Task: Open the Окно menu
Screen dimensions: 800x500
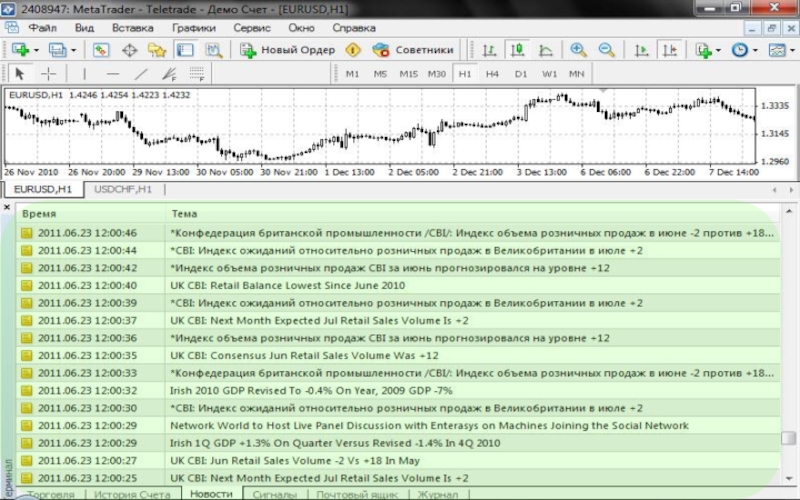Action: tap(302, 28)
